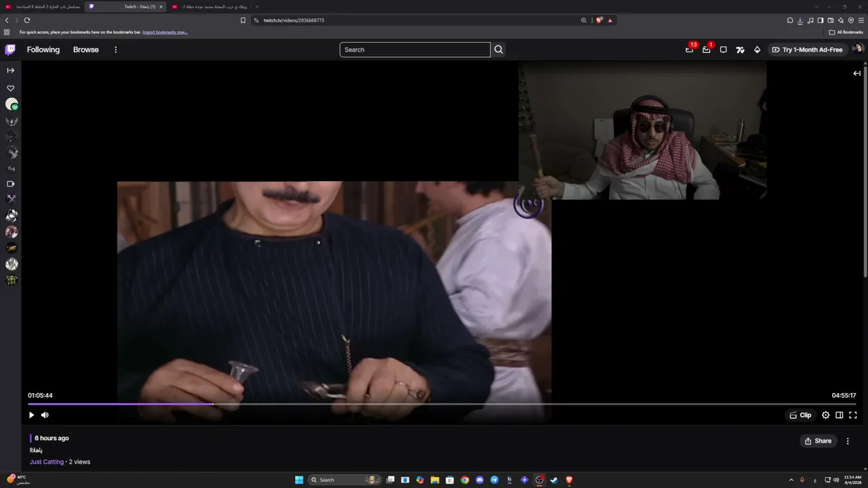Viewport: 868px width, 488px height.
Task: Switch to the first YouTube tab
Action: 43,7
